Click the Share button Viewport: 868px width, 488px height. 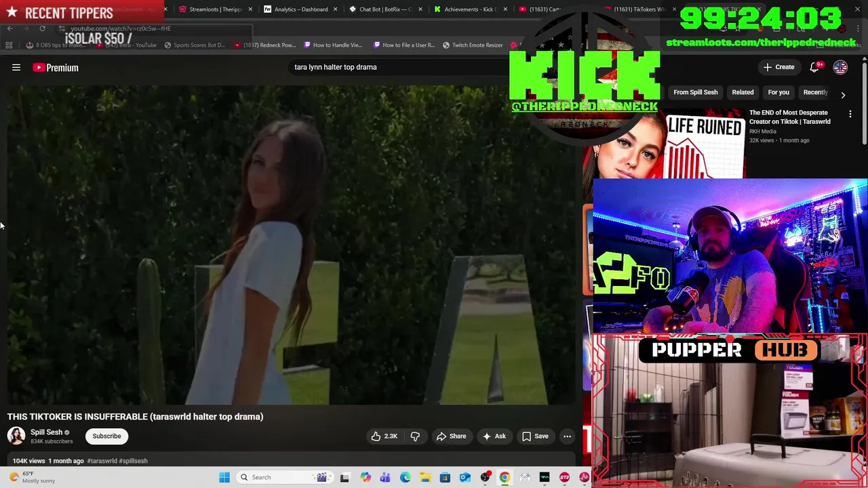click(451, 436)
